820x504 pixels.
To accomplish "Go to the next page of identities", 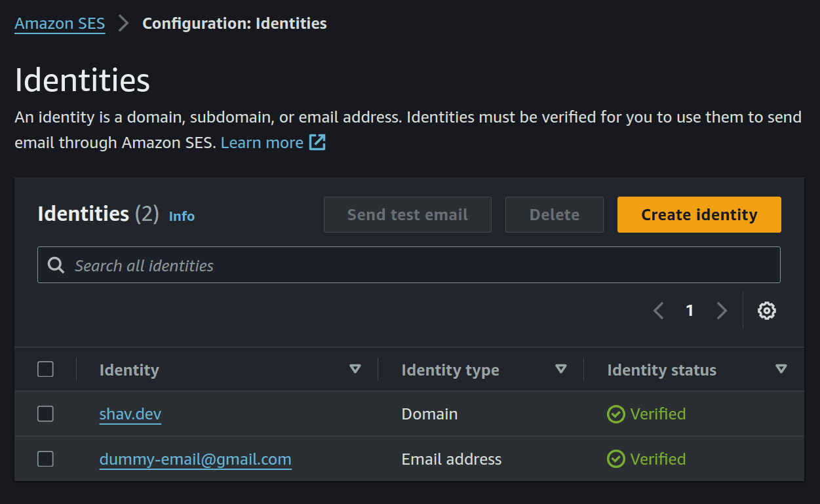I will click(721, 311).
